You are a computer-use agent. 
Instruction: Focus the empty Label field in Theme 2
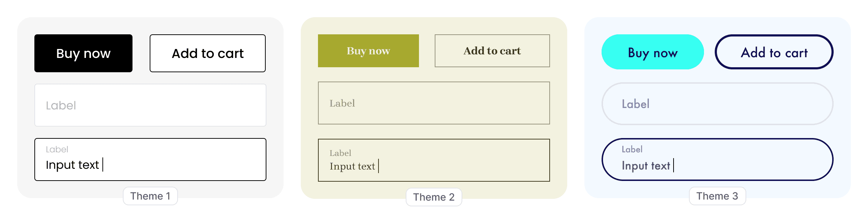click(x=434, y=103)
